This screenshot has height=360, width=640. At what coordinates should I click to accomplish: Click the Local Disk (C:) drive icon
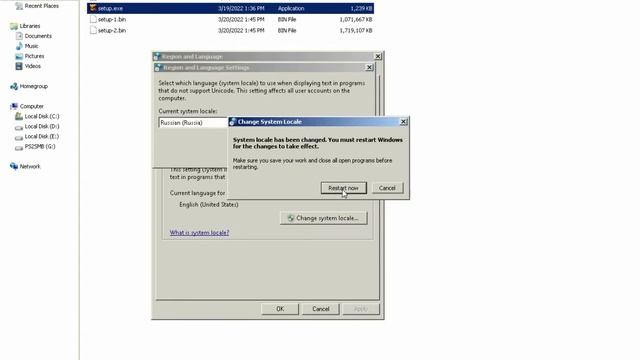pos(19,116)
